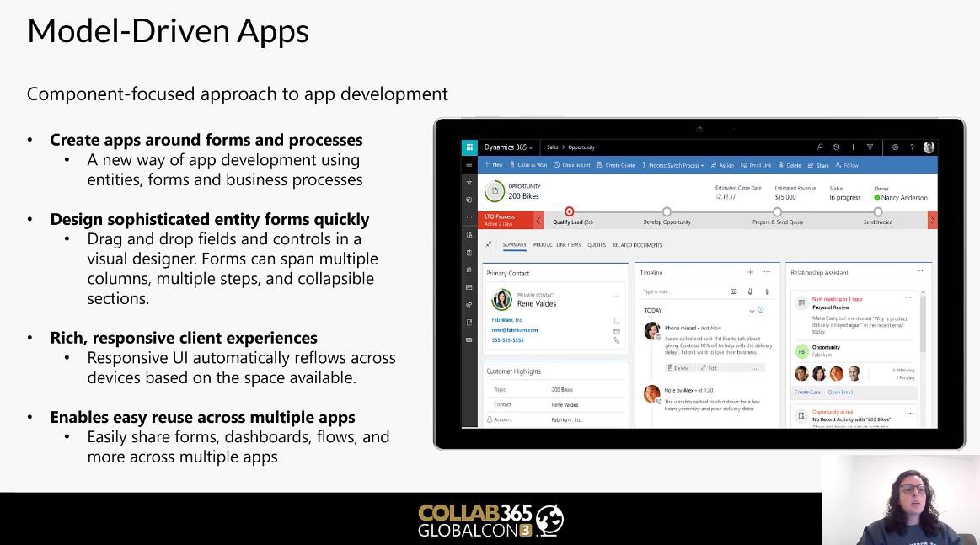Click the attachment icon in the Timeline note box
Screen dimensions: 980x545
(x=767, y=292)
